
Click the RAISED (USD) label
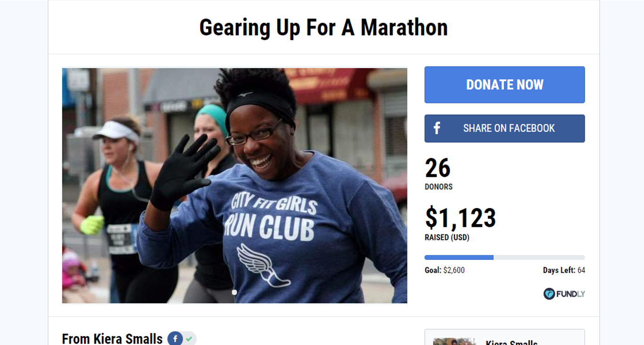[447, 237]
